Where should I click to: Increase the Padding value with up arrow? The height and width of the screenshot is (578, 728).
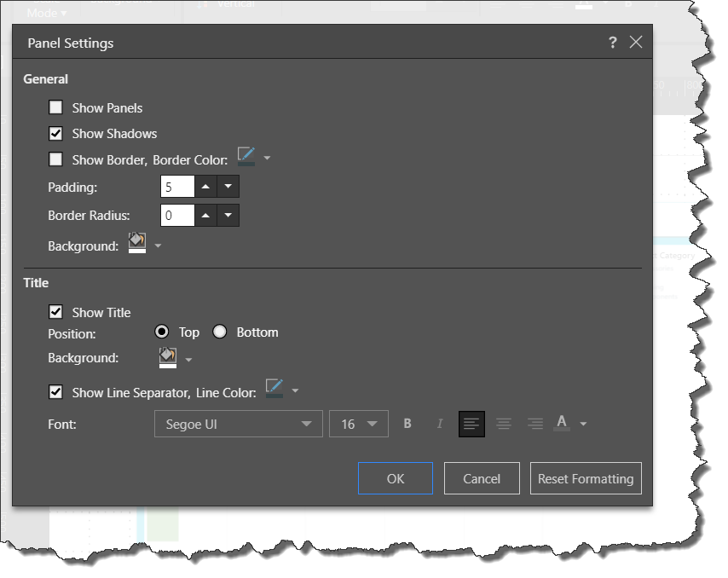(x=205, y=187)
